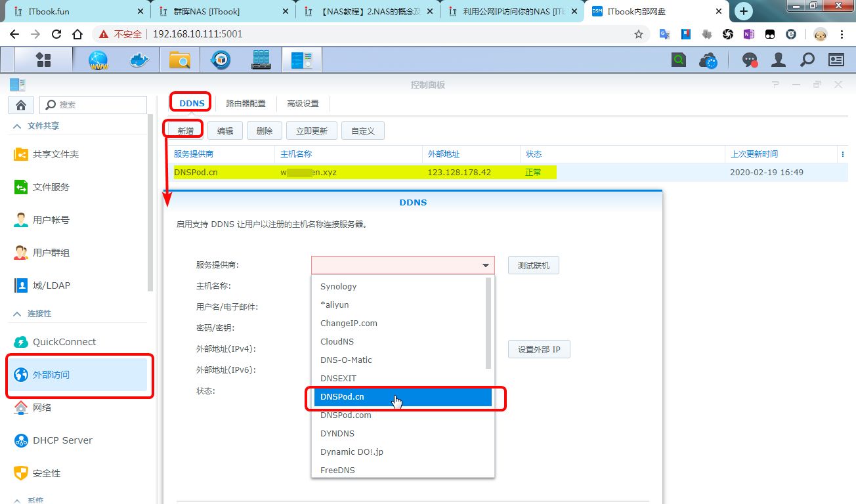Open 用户群组 in sidebar
Screen dimensions: 856x504
(x=77, y=253)
